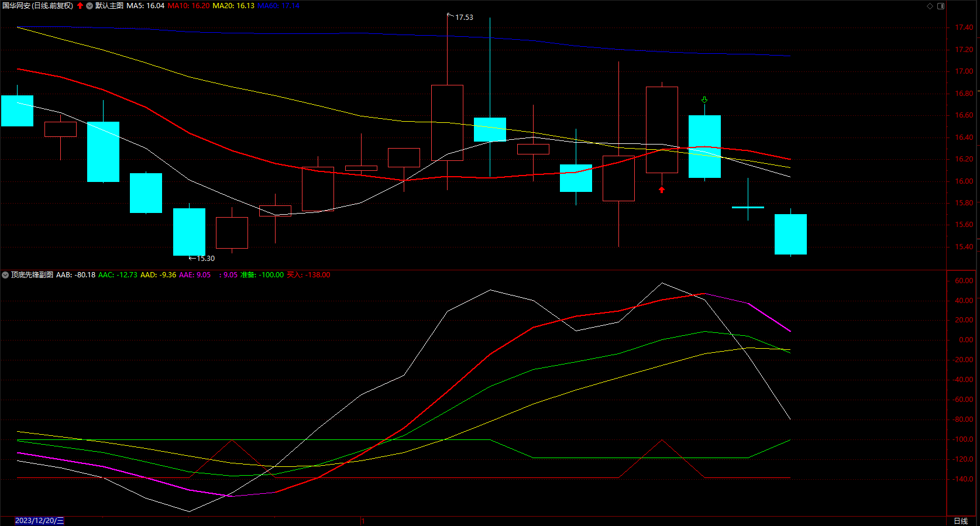Click the 2023/12/20 date label
Viewport: 980px width, 526px height.
40,521
